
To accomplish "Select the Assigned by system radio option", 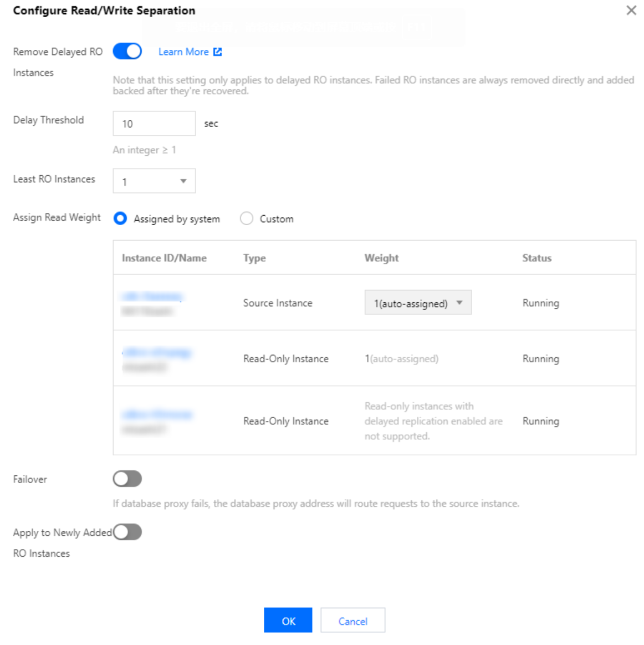I will (120, 219).
